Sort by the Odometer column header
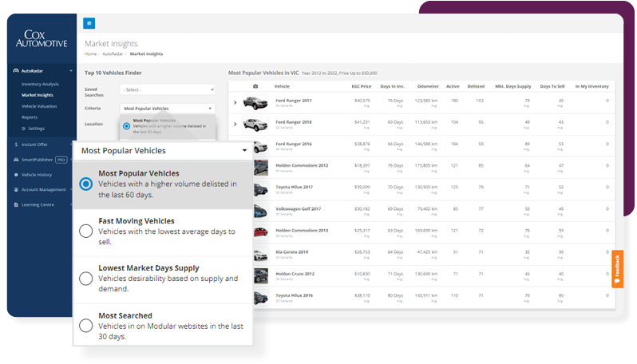637x364 pixels. [428, 86]
